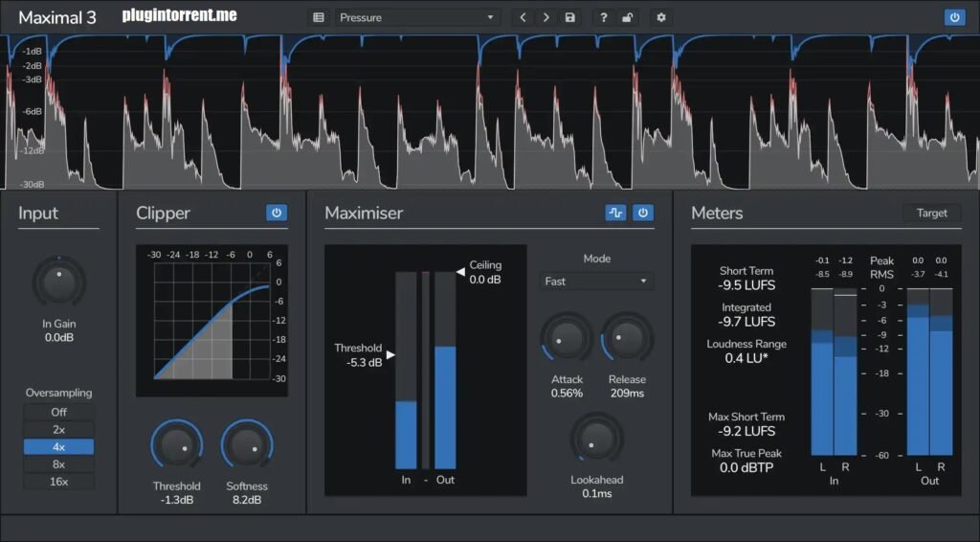Click the Attack 0.56% value
This screenshot has width=980, height=542.
[567, 394]
